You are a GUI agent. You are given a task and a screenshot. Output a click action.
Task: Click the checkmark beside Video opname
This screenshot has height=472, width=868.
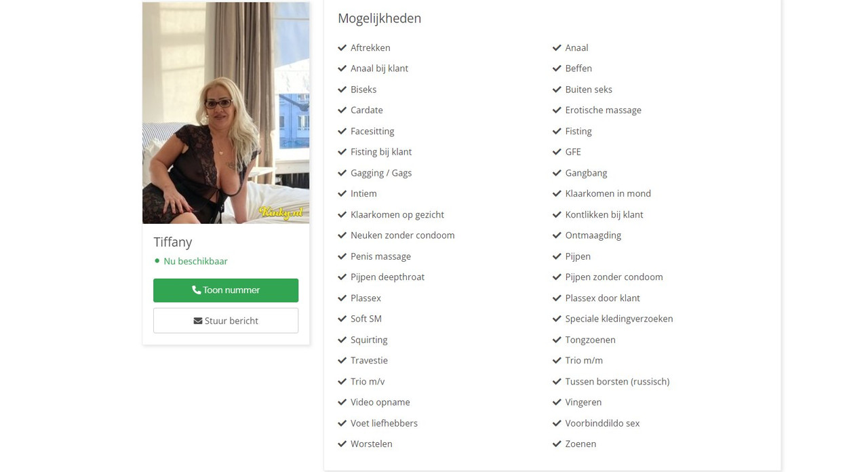coord(342,402)
